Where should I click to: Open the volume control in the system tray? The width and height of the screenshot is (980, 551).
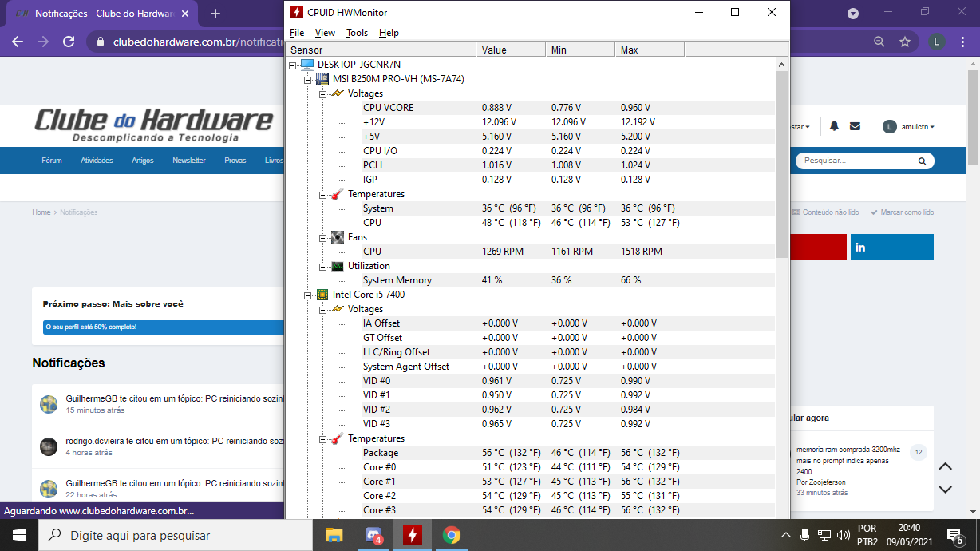coord(844,535)
